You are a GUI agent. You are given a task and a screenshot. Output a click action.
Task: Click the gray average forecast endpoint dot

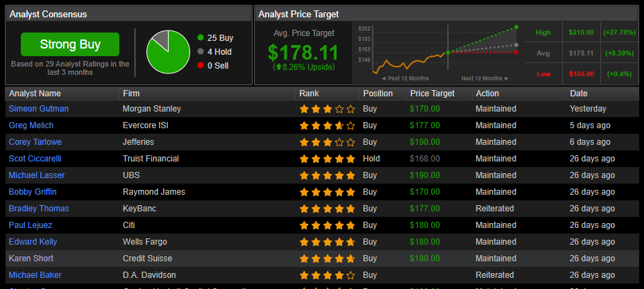(516, 45)
